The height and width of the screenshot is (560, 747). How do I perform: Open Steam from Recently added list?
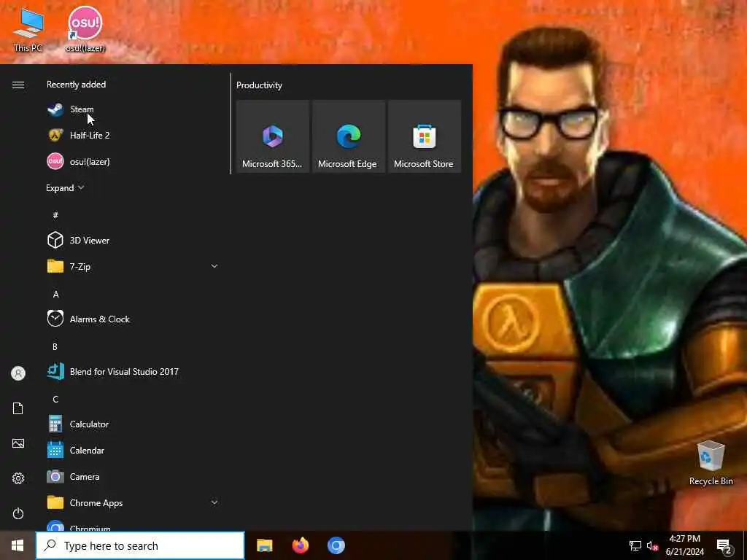pyautogui.click(x=133, y=109)
